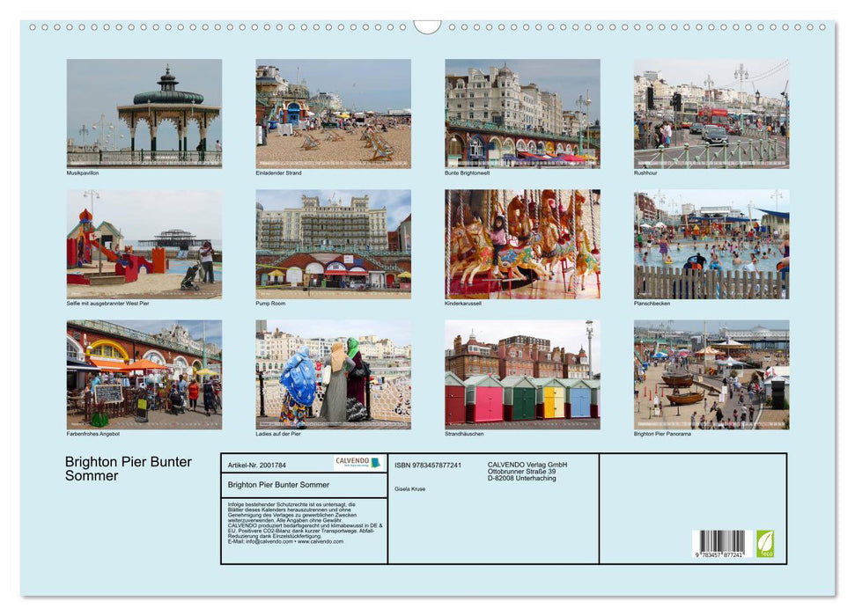Open the Brighton Pier Panorama photo
855x616 pixels.
point(708,374)
